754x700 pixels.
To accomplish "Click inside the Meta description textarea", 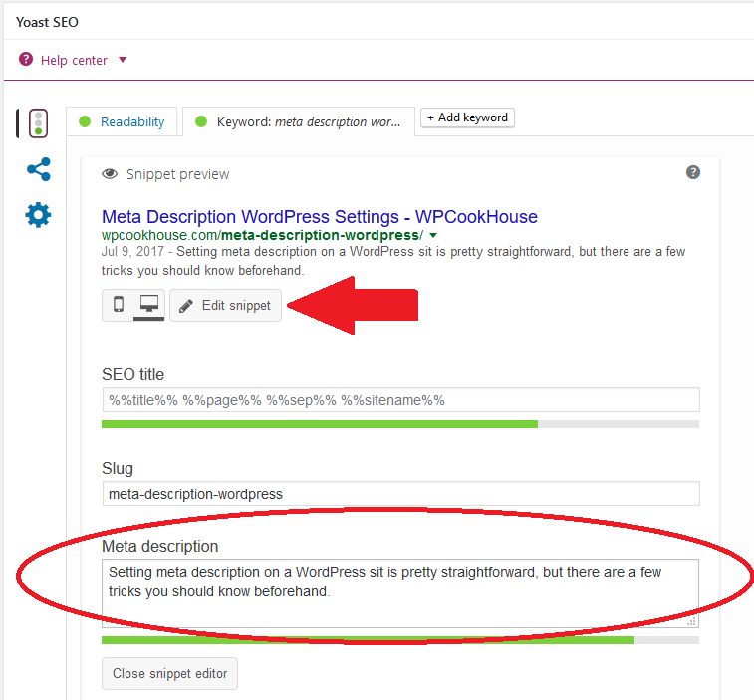I will [x=400, y=593].
